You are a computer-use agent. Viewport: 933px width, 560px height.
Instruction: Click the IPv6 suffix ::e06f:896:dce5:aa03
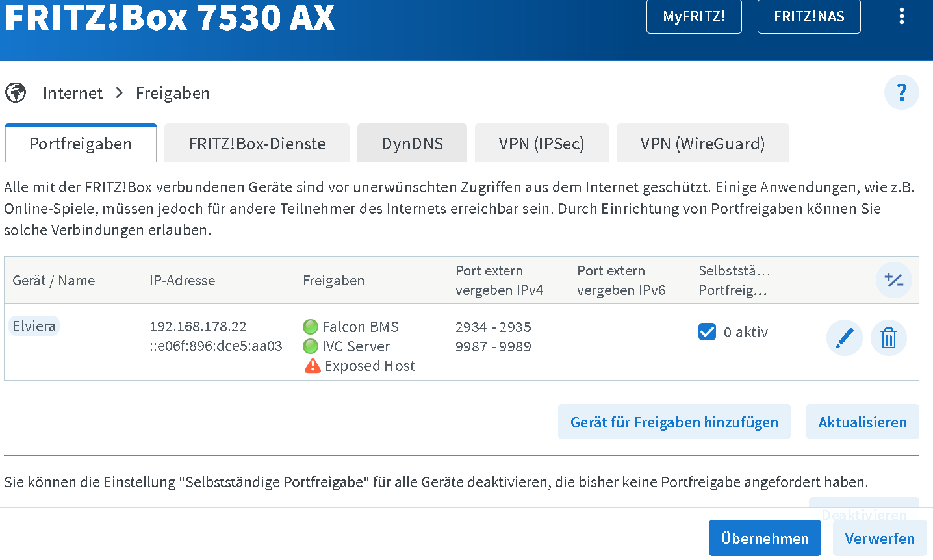(216, 346)
